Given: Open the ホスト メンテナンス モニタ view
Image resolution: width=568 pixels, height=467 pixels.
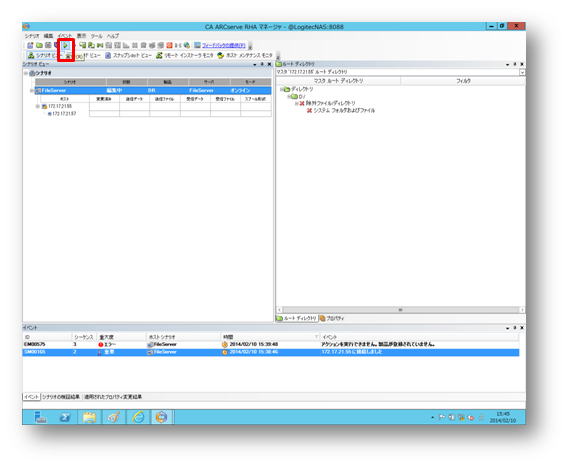Looking at the screenshot, I should pyautogui.click(x=245, y=55).
